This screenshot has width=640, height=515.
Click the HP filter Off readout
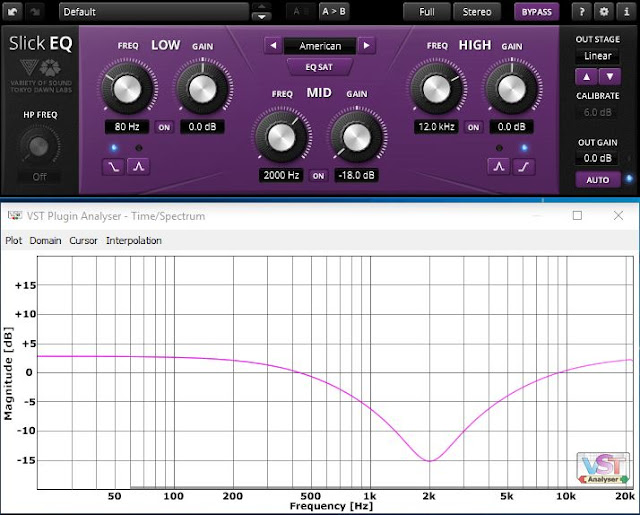coord(39,177)
